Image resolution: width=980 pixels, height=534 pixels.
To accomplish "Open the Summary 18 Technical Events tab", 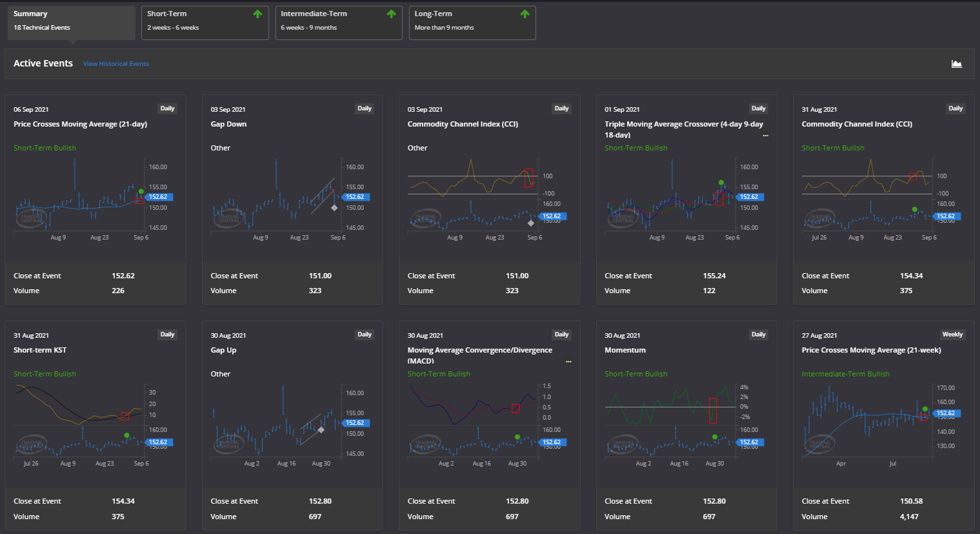I will tap(70, 22).
